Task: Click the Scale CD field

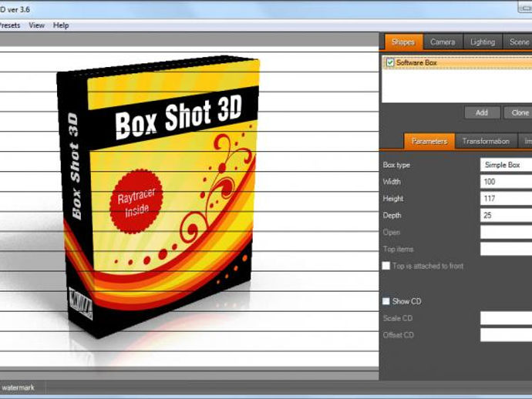Action: point(506,318)
